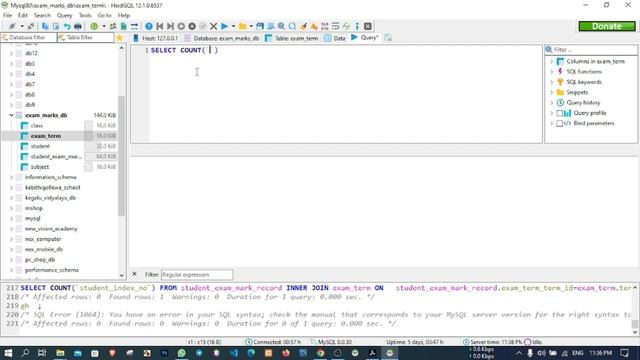The width and height of the screenshot is (640, 360).
Task: Toggle word wrap icon in toolbar
Action: pyautogui.click(x=336, y=26)
